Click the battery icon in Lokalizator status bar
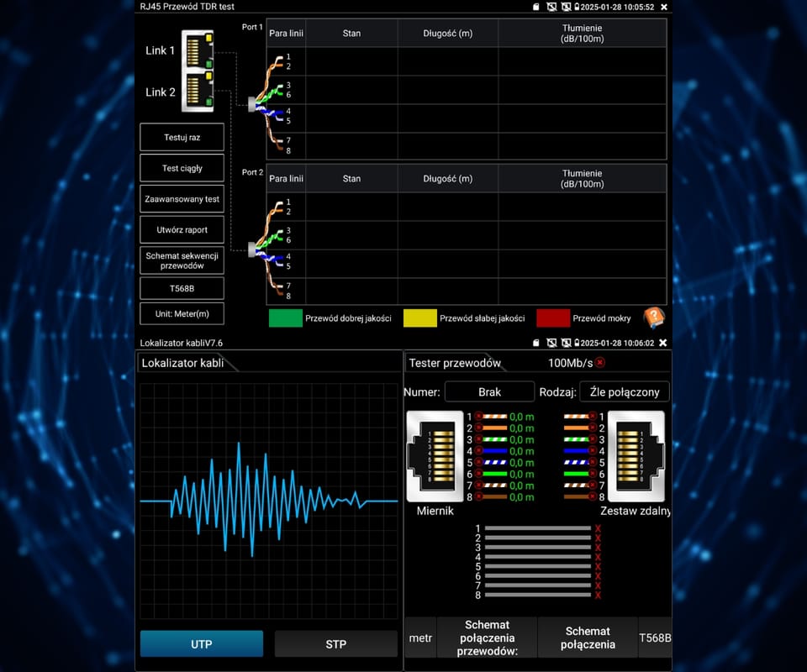 576,343
